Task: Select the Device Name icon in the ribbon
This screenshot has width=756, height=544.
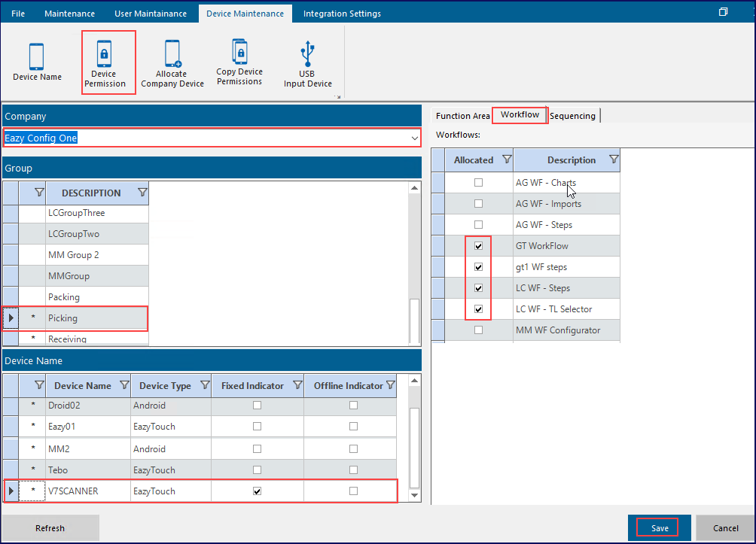Action: (x=36, y=60)
